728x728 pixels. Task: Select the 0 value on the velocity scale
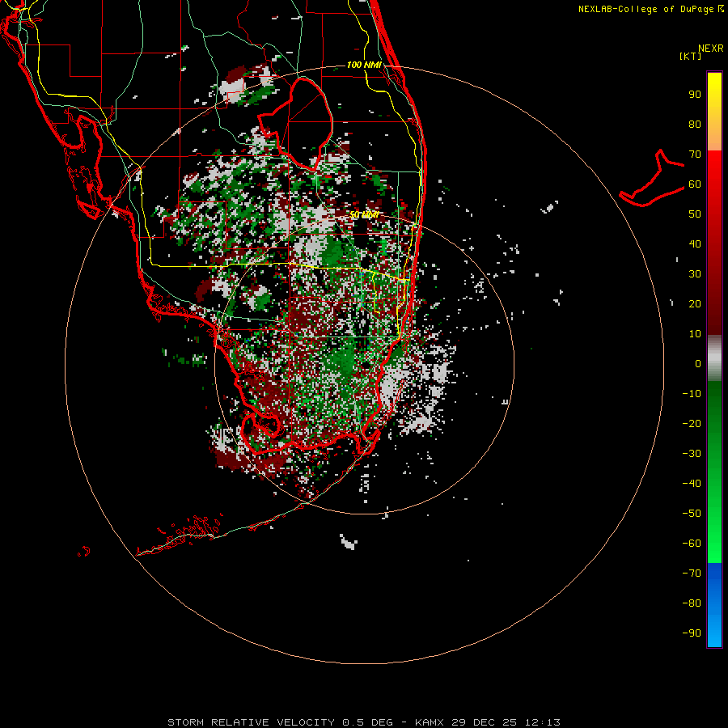tap(698, 363)
